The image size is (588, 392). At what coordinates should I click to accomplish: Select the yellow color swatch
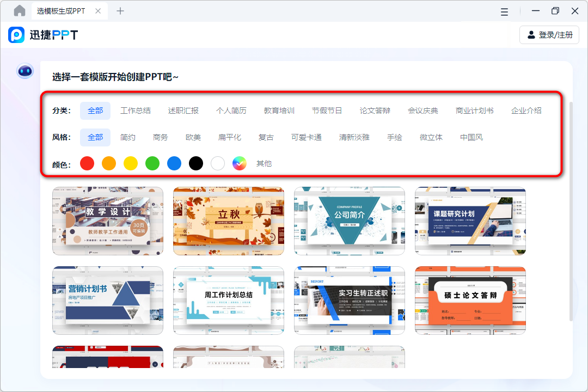pyautogui.click(x=131, y=163)
